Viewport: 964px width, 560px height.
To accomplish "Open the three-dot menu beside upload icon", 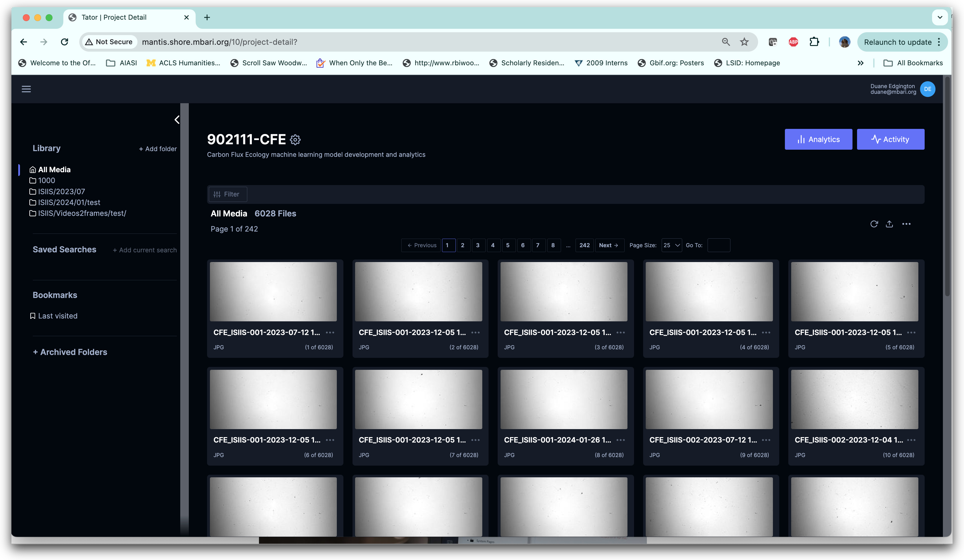I will pyautogui.click(x=906, y=224).
